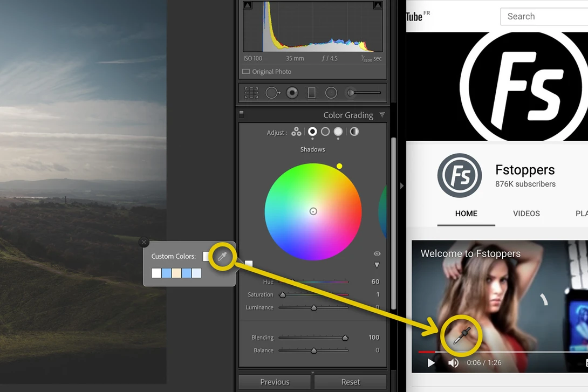This screenshot has width=588, height=392.
Task: Select the last pale blue swatch
Action: (196, 273)
